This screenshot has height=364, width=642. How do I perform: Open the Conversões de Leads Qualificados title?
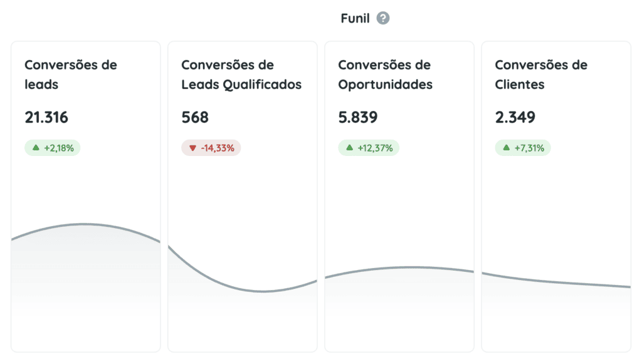pyautogui.click(x=241, y=75)
